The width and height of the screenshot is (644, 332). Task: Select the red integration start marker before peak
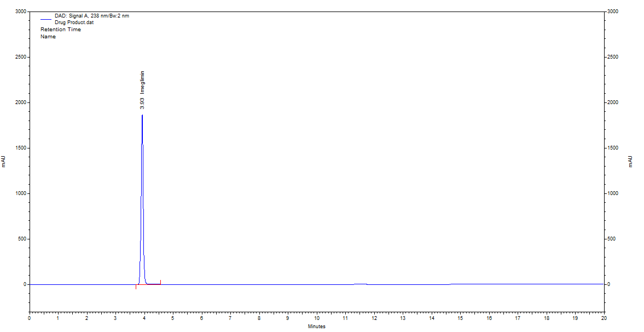[x=136, y=287]
